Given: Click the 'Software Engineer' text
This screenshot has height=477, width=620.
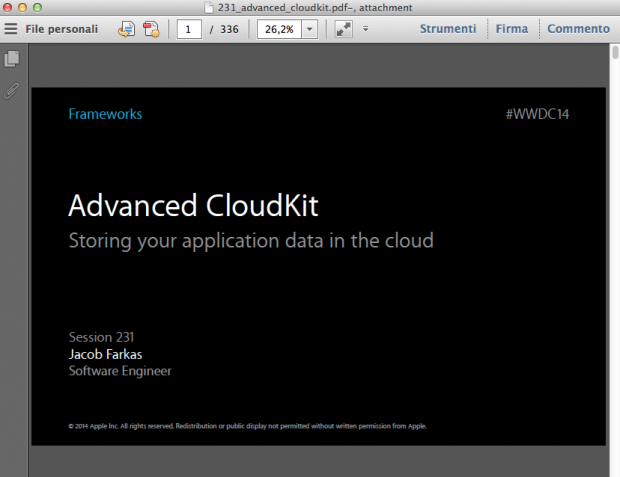Looking at the screenshot, I should (120, 371).
